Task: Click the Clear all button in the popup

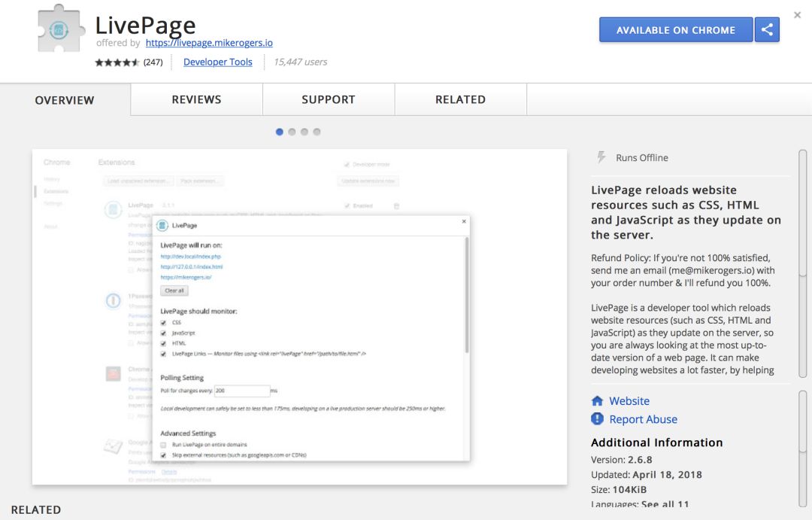Action: coord(174,290)
